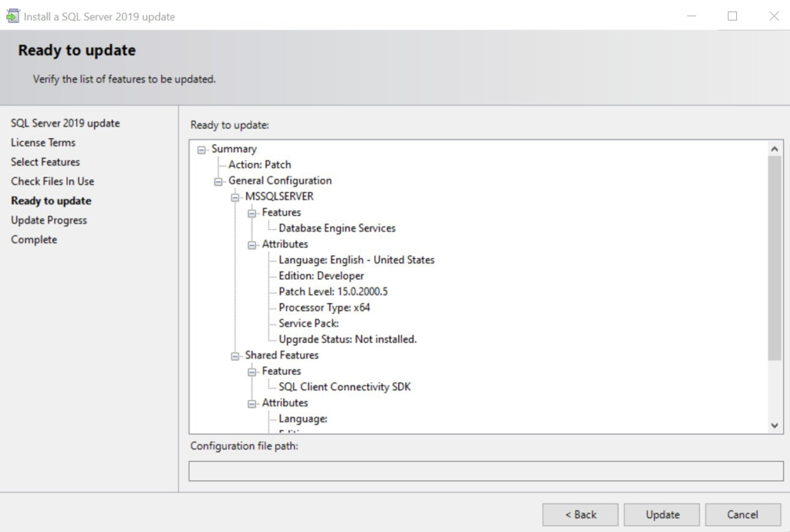
Task: Click the scroll down arrow in summary tree
Action: point(775,426)
